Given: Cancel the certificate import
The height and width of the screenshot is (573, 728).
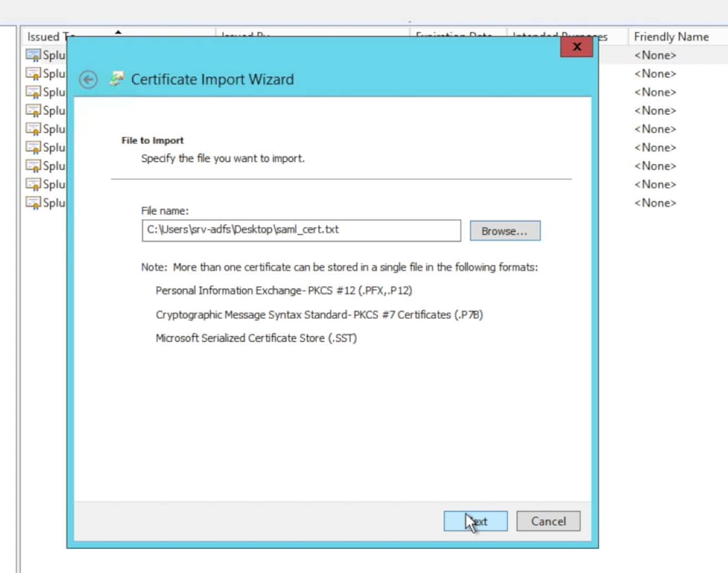Looking at the screenshot, I should tap(548, 521).
